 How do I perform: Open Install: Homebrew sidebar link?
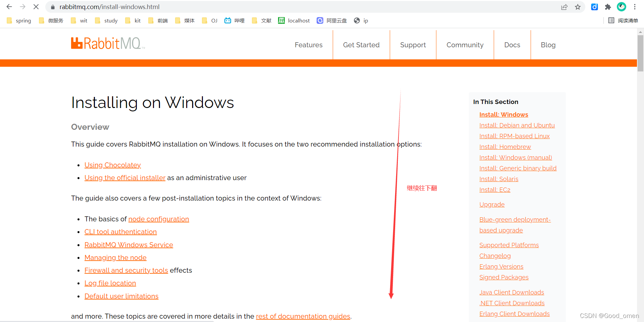505,147
